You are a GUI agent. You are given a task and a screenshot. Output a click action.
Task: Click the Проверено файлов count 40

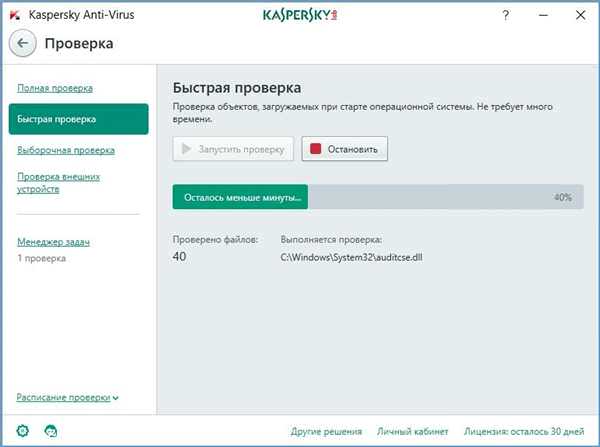coord(179,256)
